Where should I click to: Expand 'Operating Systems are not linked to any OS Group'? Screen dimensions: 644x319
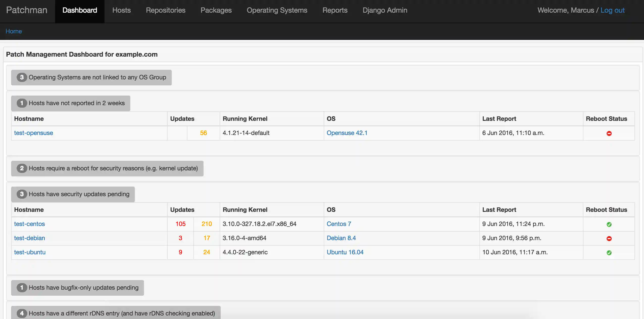[97, 77]
